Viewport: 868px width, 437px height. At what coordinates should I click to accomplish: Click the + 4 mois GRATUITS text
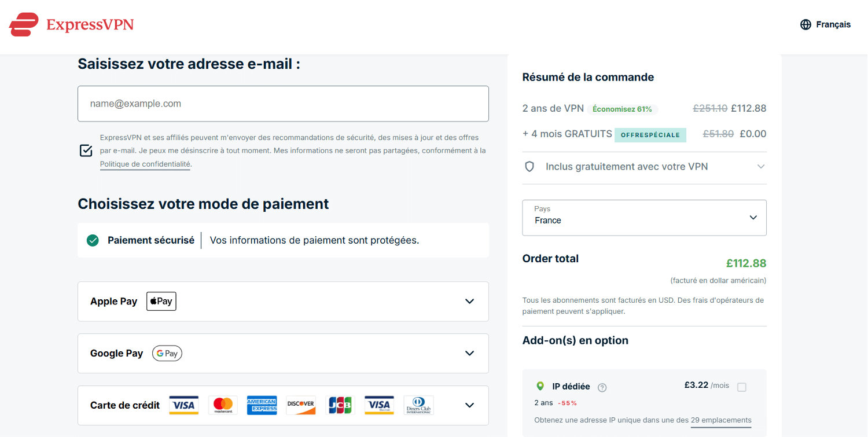pyautogui.click(x=567, y=134)
